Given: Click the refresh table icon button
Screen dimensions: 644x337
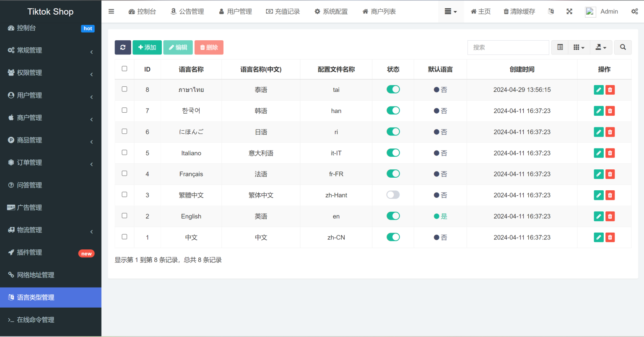Looking at the screenshot, I should click(x=123, y=47).
